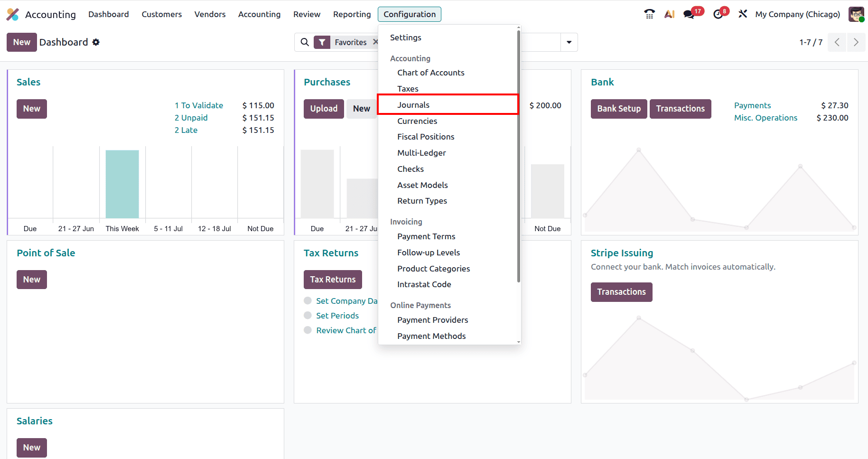Open the Reporting menu
Screen dimensions: 868x459
coord(352,14)
